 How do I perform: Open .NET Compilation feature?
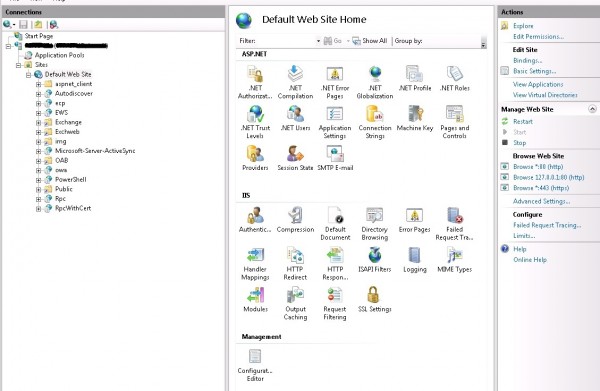(x=295, y=82)
